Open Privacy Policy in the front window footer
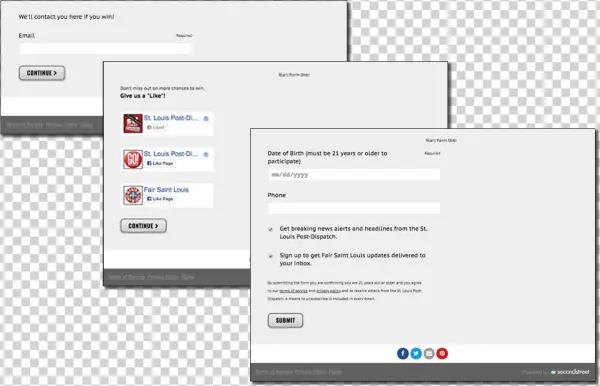Image resolution: width=600 pixels, height=386 pixels. [x=310, y=372]
